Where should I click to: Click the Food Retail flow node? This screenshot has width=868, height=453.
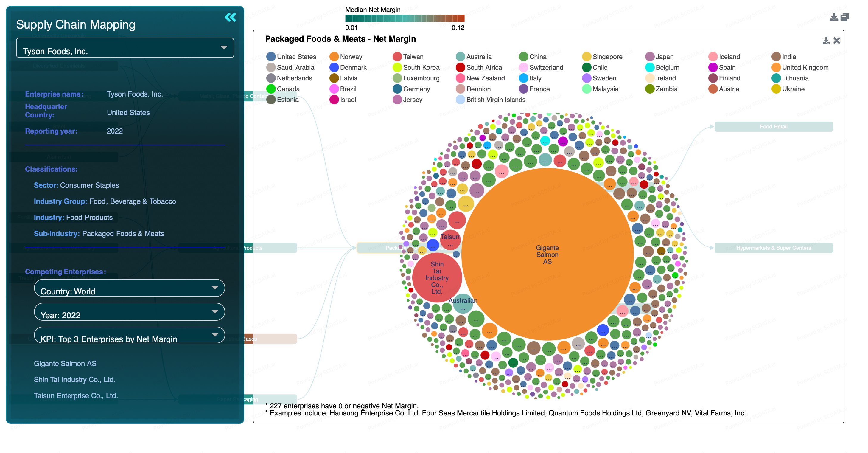773,127
